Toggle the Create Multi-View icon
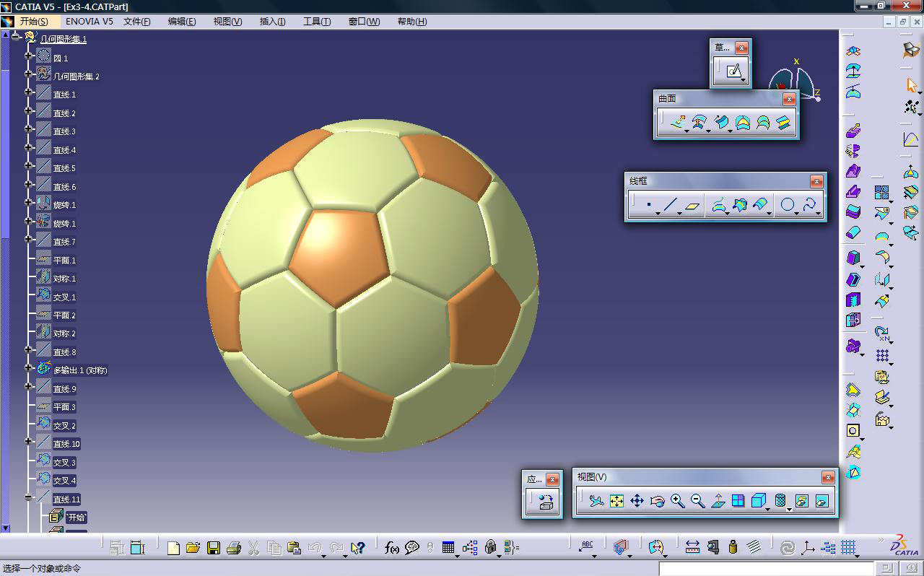The height and width of the screenshot is (576, 924). click(x=738, y=501)
